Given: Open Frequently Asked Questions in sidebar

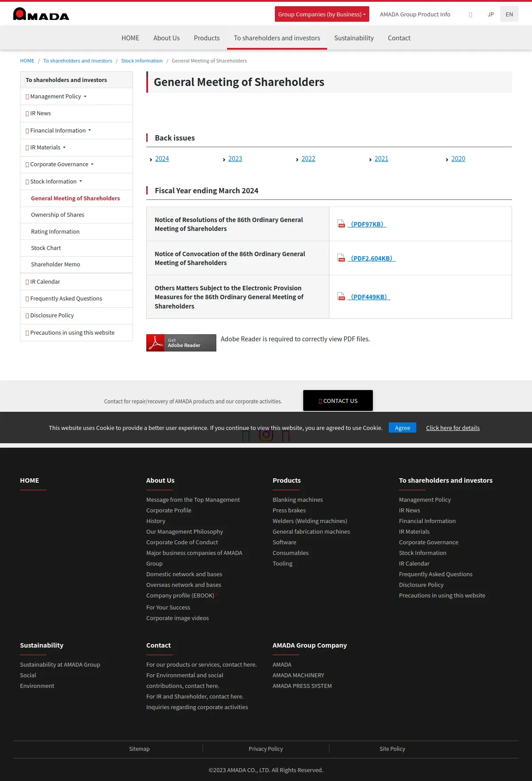Looking at the screenshot, I should coord(76,299).
